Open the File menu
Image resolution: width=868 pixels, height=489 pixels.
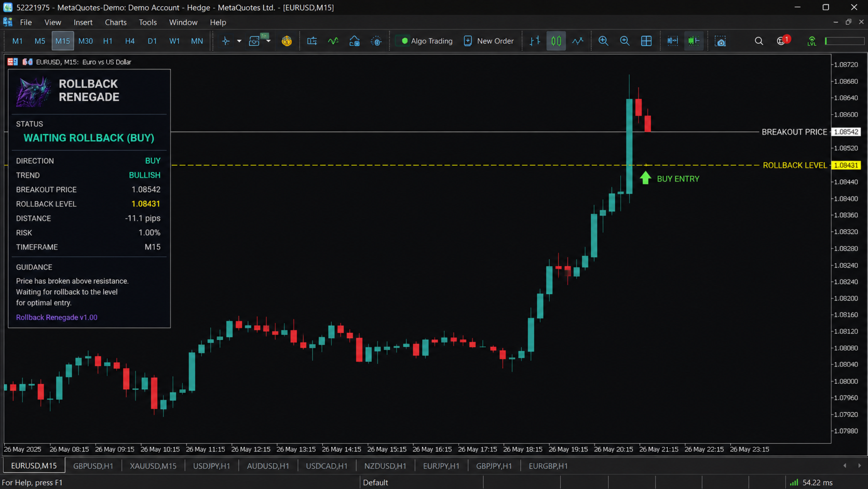pos(26,22)
